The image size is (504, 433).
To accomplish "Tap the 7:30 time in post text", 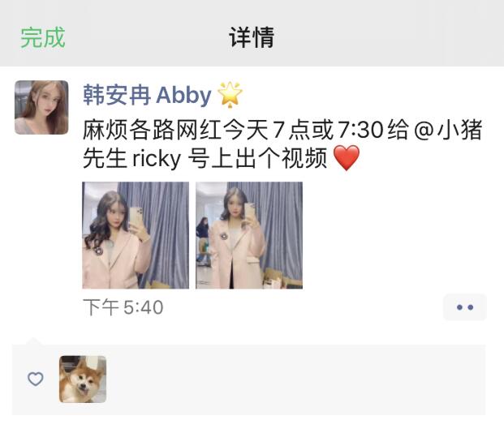I will pyautogui.click(x=360, y=130).
